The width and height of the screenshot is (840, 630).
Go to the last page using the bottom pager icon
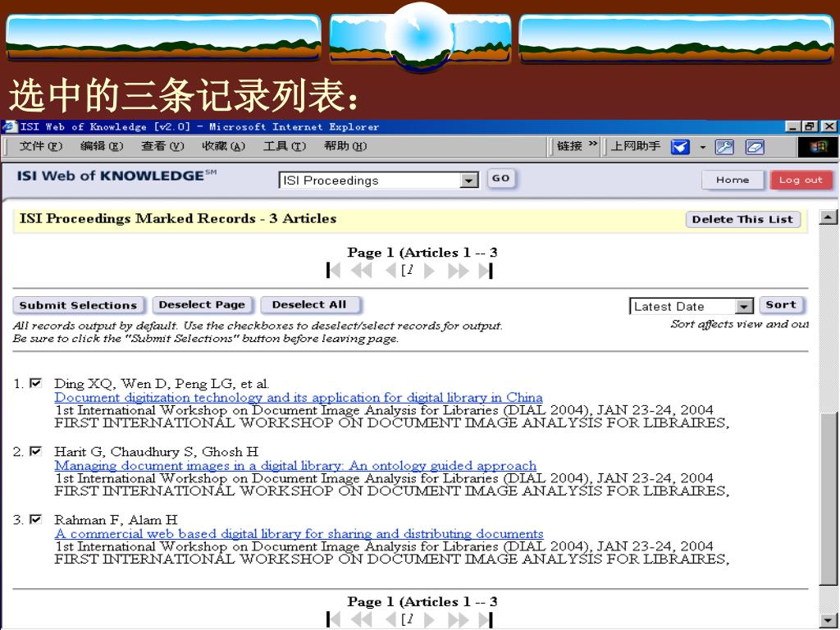coord(486,620)
